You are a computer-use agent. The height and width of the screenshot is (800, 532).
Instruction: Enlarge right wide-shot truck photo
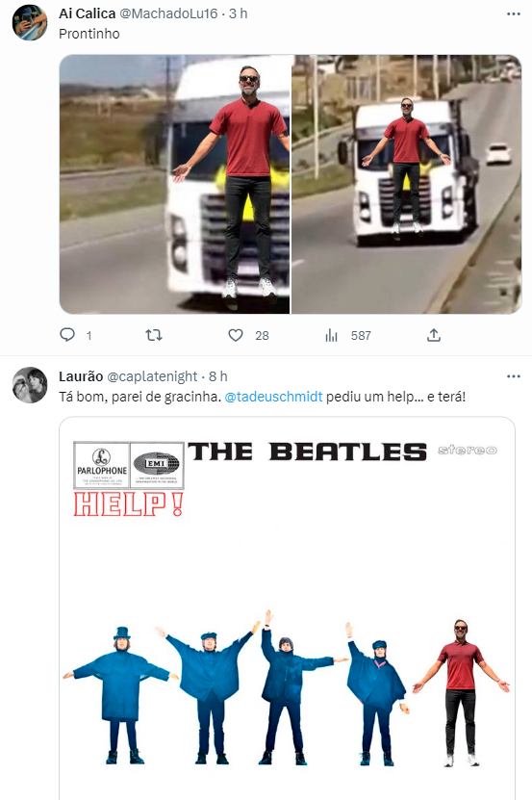tap(407, 184)
